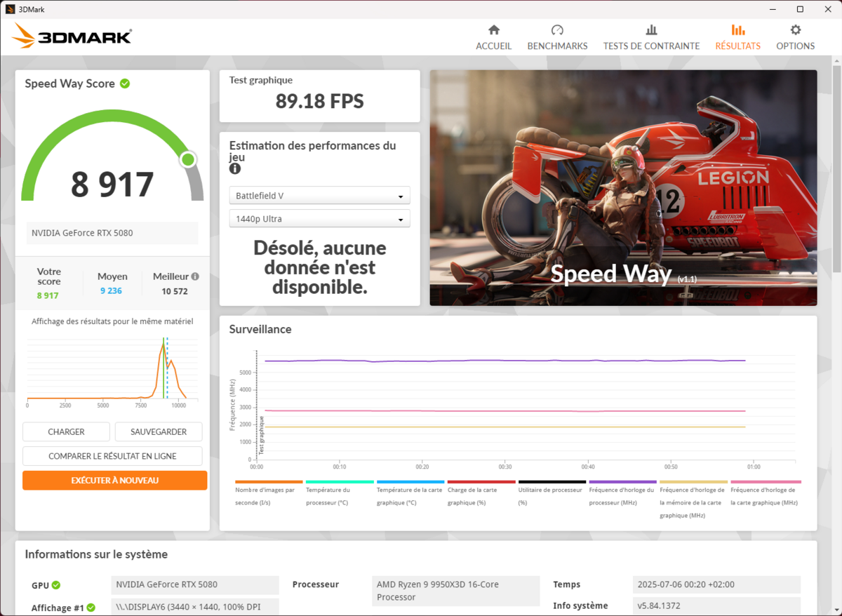Click the average score value 9 236
Screen dimensions: 842x616
[111, 290]
